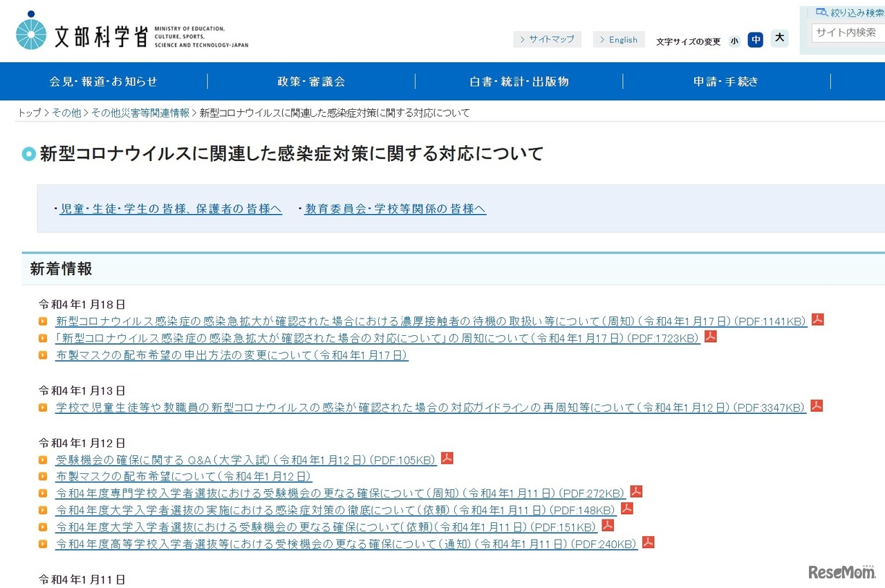Open PDF icon beside 専門学校入学者選抜 notice
Screen dimensions: 885x588
point(636,492)
